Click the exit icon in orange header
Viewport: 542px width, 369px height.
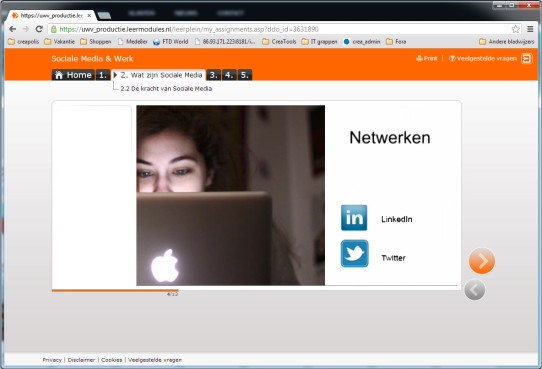pos(527,59)
